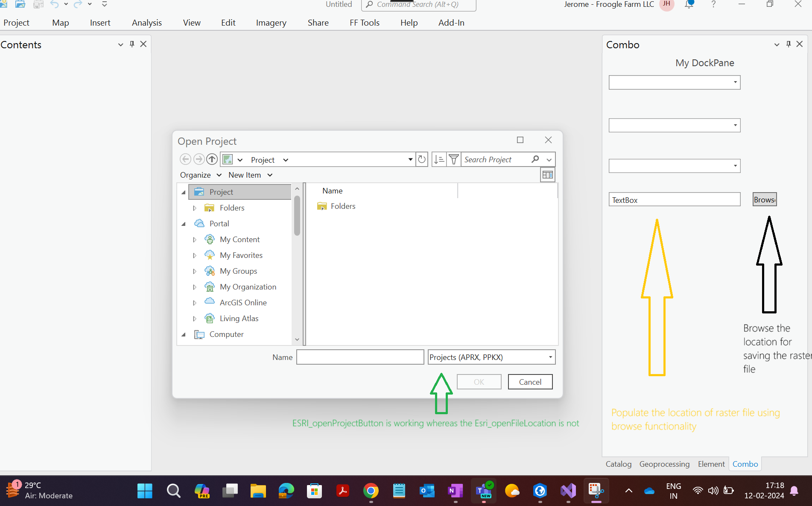Toggle auto-hide pin on Contents pane

click(132, 44)
